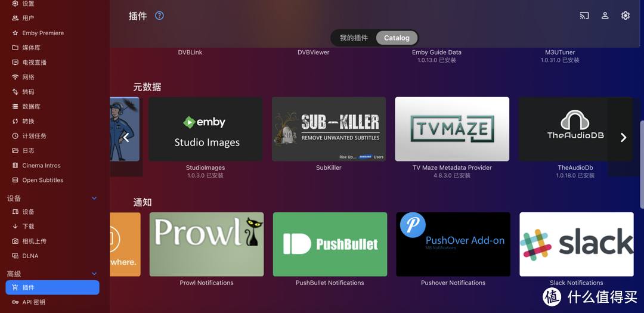This screenshot has height=313, width=644.
Task: Click the 日志 logs folder icon
Action: pyautogui.click(x=15, y=151)
